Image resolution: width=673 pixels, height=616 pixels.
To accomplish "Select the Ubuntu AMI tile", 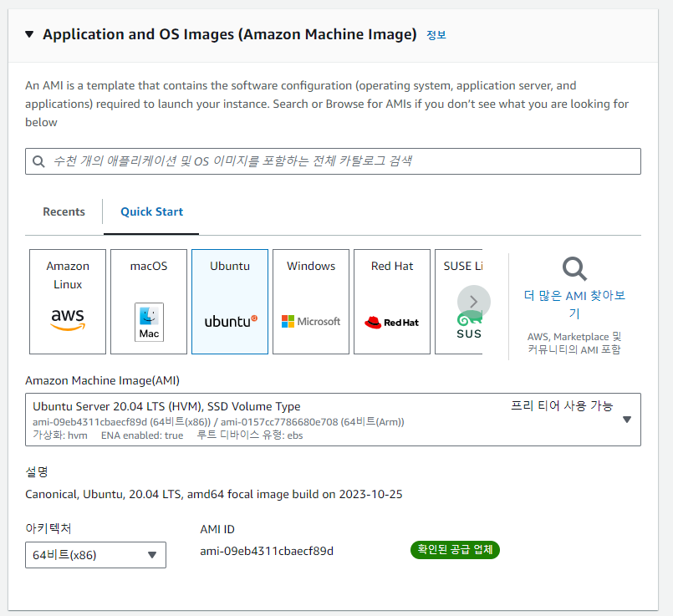I will pyautogui.click(x=230, y=302).
